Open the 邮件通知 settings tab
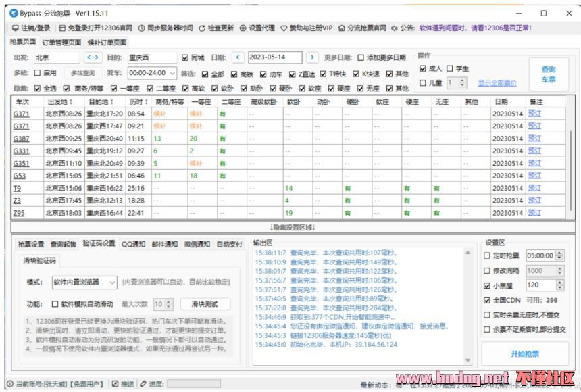Viewport: 581px width, 392px height. click(164, 244)
